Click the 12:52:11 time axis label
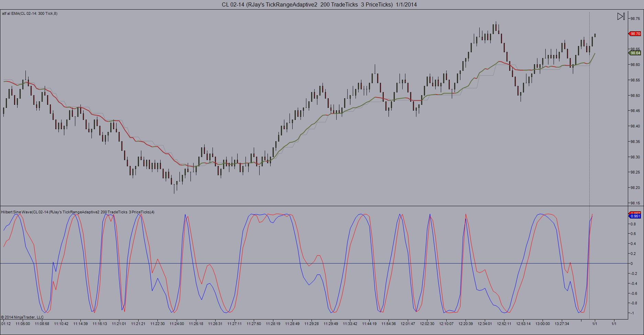Screen dimensions: 644x335 (504, 323)
